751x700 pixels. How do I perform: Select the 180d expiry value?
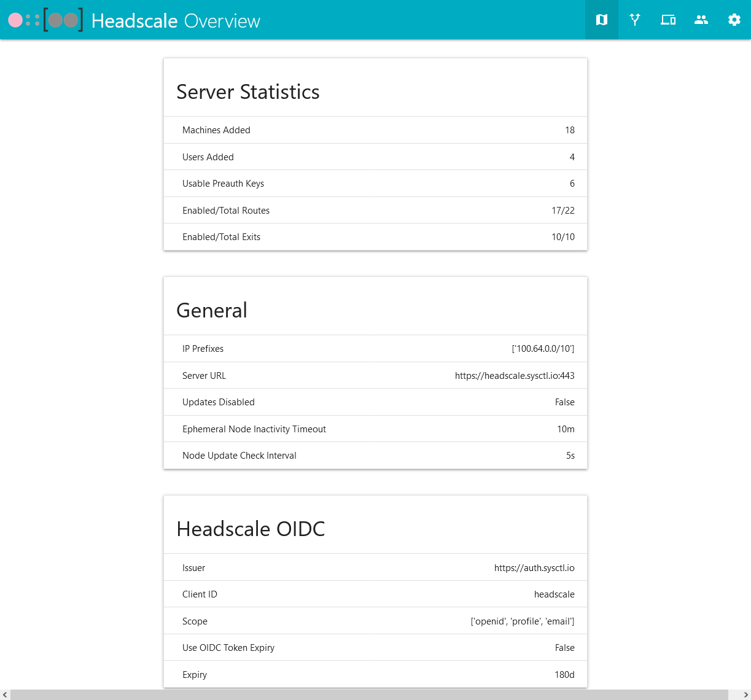tap(565, 675)
